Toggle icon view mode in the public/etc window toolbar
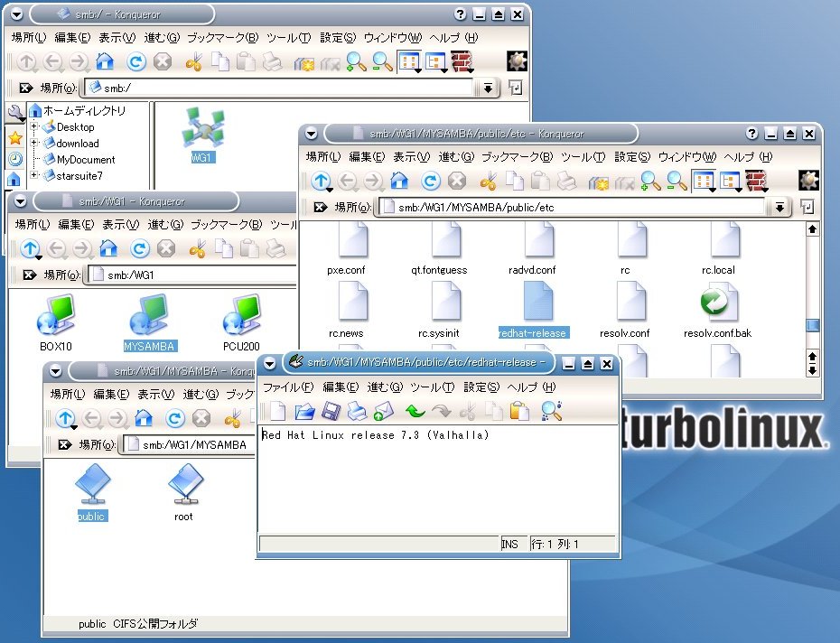840x643 pixels. click(704, 182)
